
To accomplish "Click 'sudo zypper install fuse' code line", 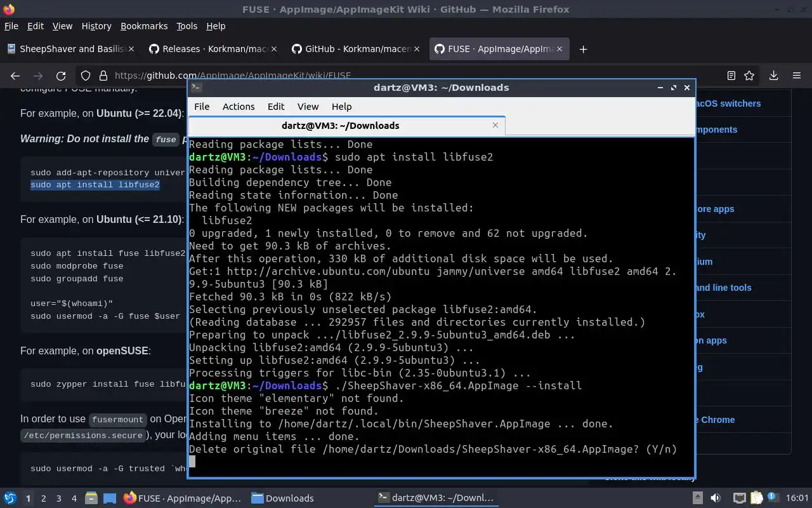I will pyautogui.click(x=108, y=384).
